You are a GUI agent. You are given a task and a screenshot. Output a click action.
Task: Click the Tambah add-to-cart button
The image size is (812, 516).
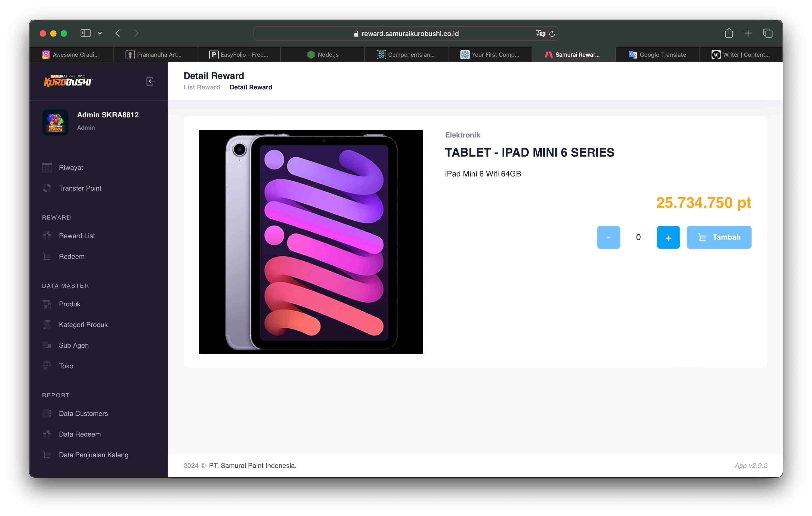pyautogui.click(x=719, y=237)
